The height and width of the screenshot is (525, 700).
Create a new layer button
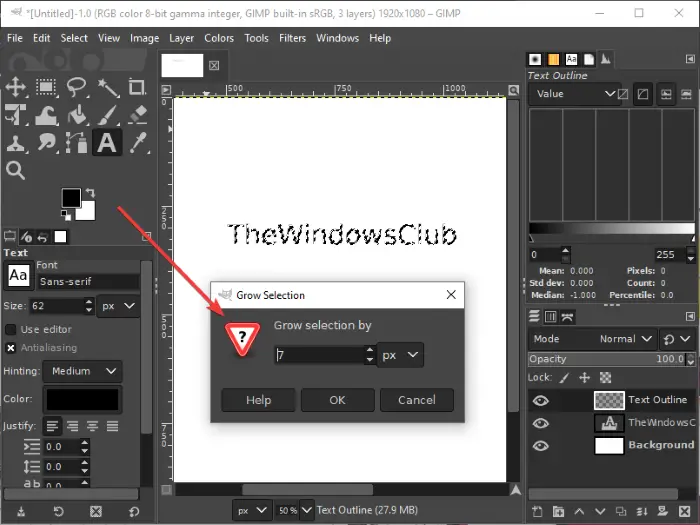pos(537,512)
